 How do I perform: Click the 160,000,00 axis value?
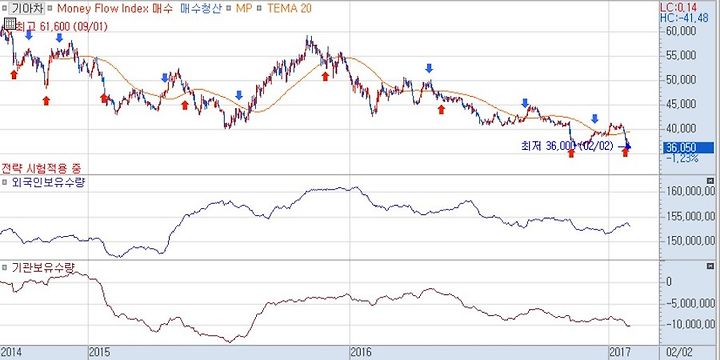[x=690, y=192]
